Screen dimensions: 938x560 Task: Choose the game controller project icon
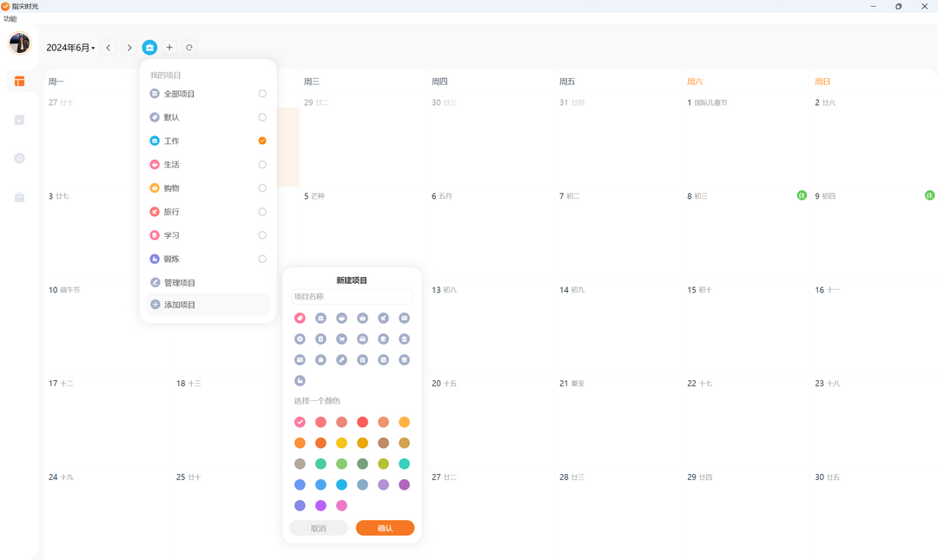(x=362, y=339)
